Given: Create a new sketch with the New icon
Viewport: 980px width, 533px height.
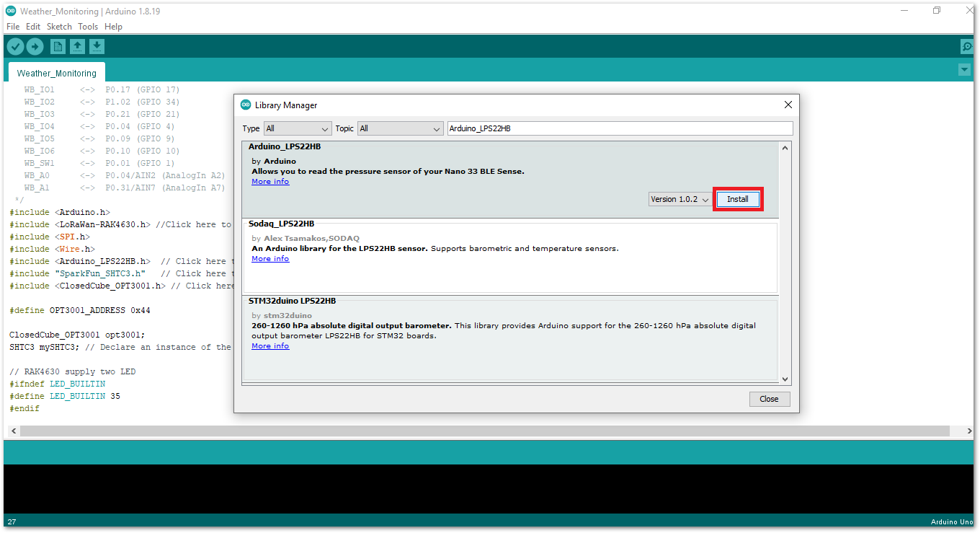Looking at the screenshot, I should tap(58, 47).
